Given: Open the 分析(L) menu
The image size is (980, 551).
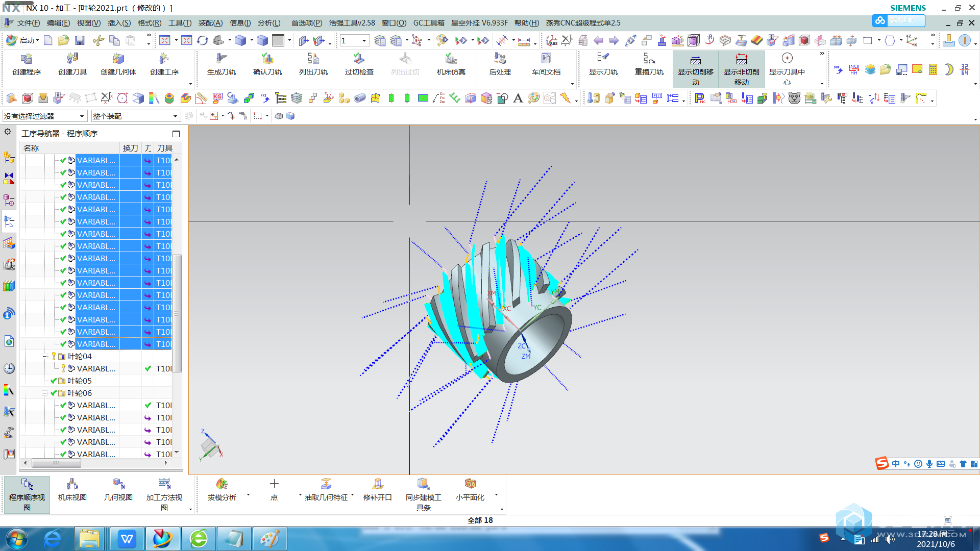Looking at the screenshot, I should point(269,23).
